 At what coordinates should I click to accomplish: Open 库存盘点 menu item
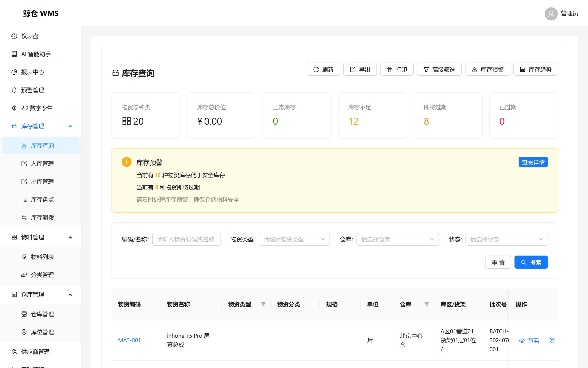[41, 200]
